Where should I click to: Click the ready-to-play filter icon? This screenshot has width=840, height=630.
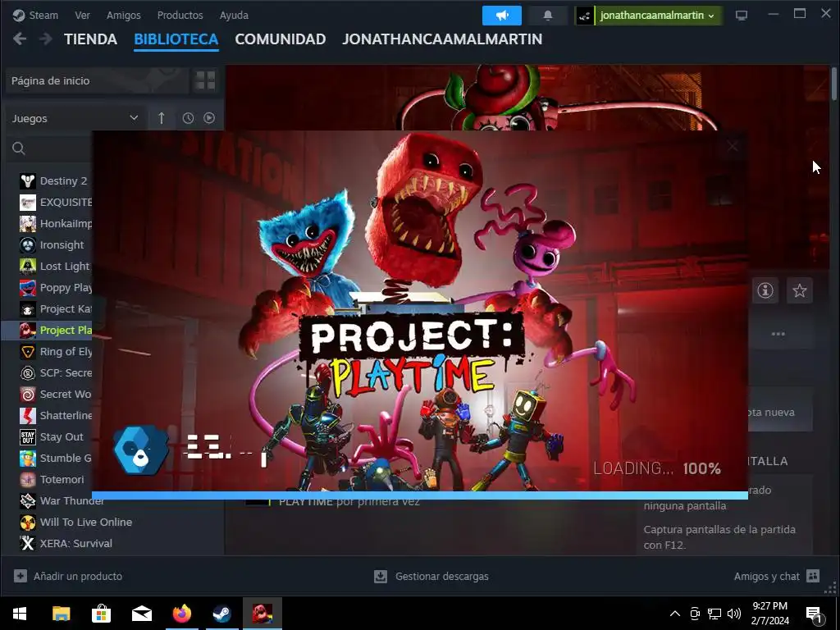point(209,118)
